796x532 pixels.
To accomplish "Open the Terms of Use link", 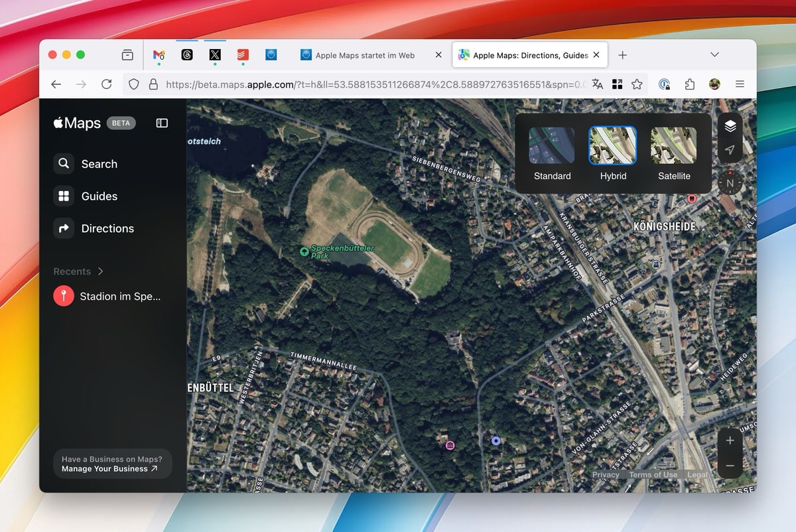I will (653, 474).
